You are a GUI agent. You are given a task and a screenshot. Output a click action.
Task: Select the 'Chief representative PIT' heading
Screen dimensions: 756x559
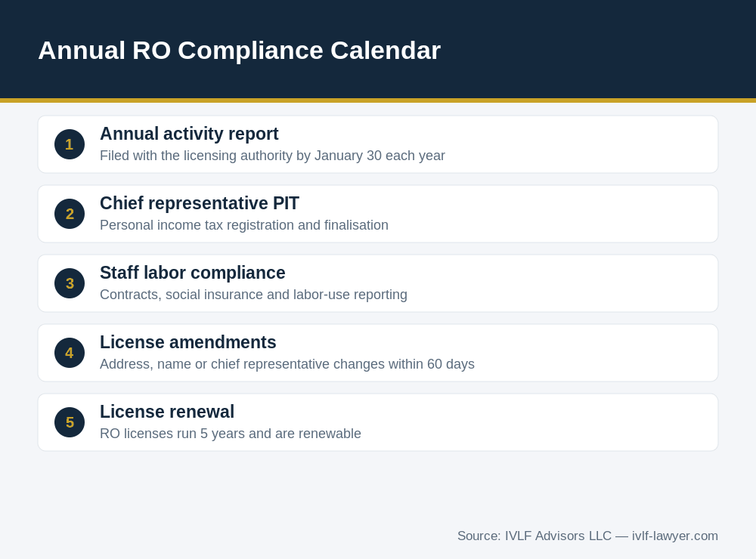pos(199,203)
